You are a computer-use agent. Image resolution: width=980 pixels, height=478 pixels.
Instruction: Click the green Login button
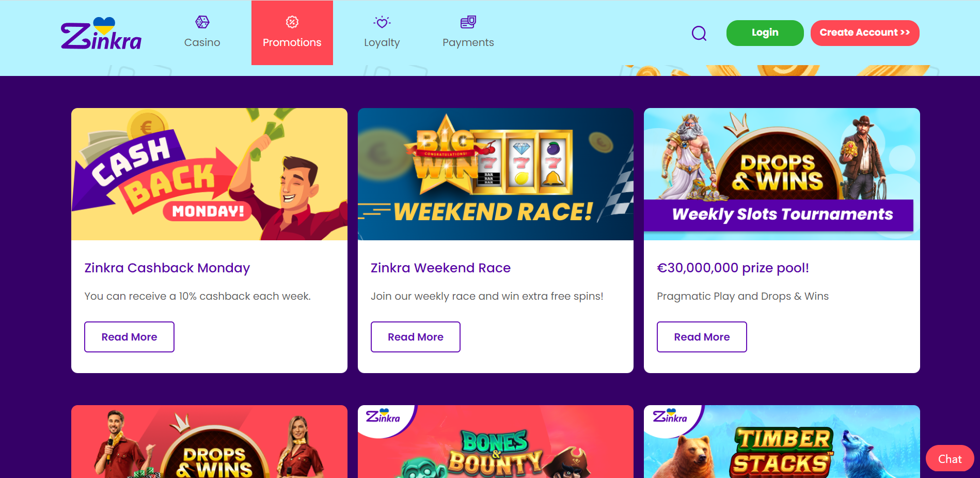(765, 33)
